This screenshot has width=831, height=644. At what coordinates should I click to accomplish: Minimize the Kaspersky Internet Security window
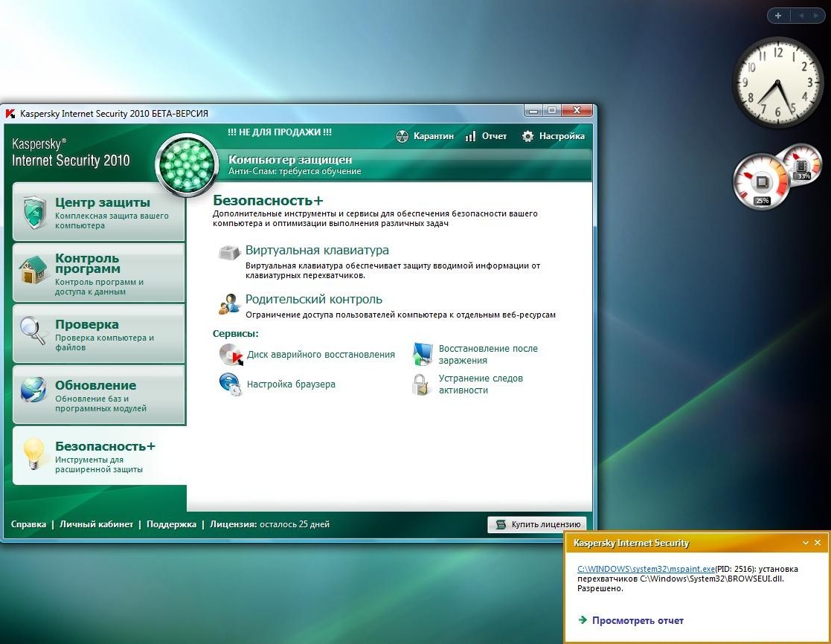pyautogui.click(x=533, y=110)
